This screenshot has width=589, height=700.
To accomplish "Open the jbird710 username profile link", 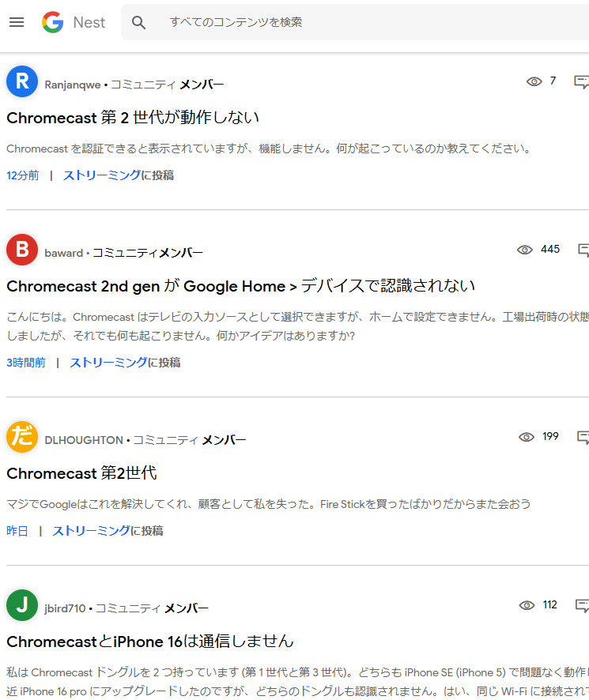I will [66, 608].
